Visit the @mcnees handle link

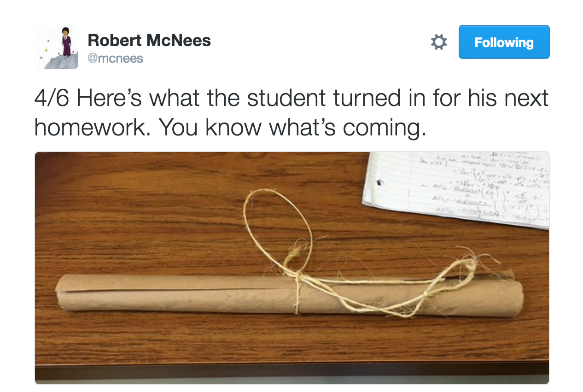[116, 59]
